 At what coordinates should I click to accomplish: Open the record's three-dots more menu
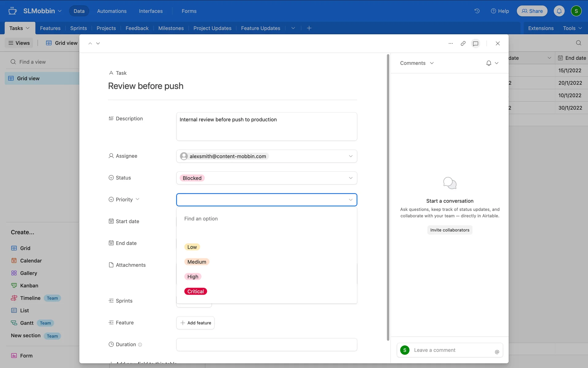(450, 44)
